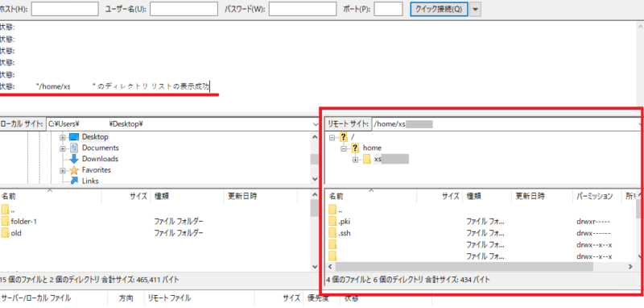Select home label in remote tree

(372, 148)
